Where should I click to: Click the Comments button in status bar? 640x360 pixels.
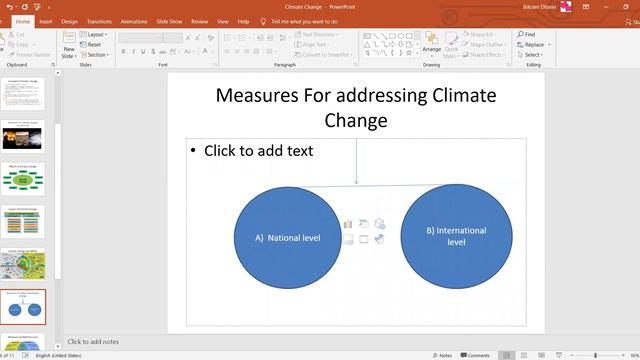tap(475, 356)
